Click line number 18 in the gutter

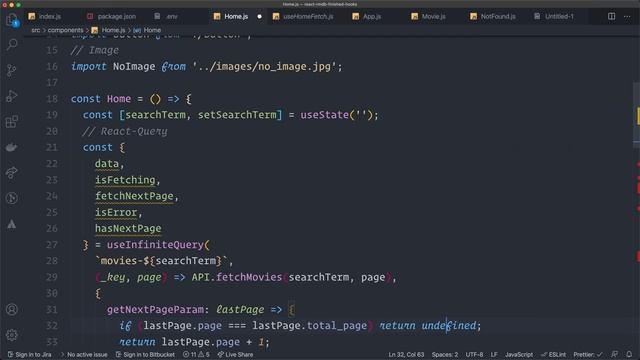[52, 99]
